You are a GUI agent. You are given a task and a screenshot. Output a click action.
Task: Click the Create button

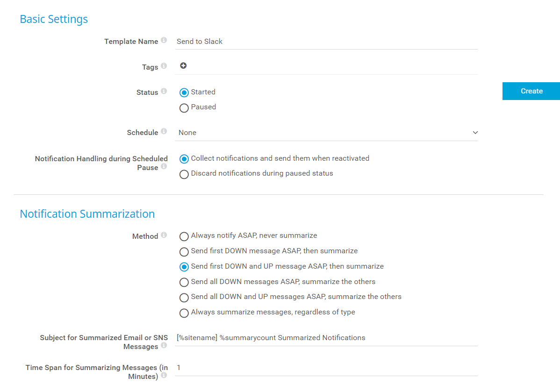[x=531, y=91]
